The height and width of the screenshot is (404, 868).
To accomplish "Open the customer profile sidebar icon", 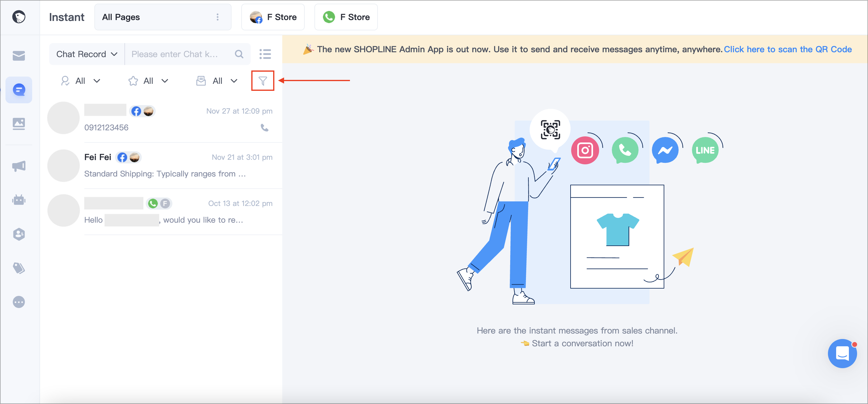I will point(19,234).
